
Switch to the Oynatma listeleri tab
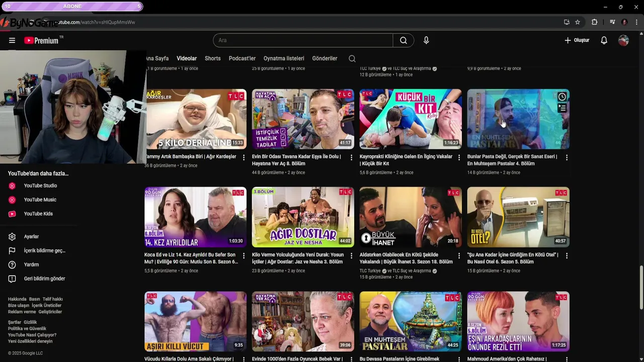[x=284, y=58]
